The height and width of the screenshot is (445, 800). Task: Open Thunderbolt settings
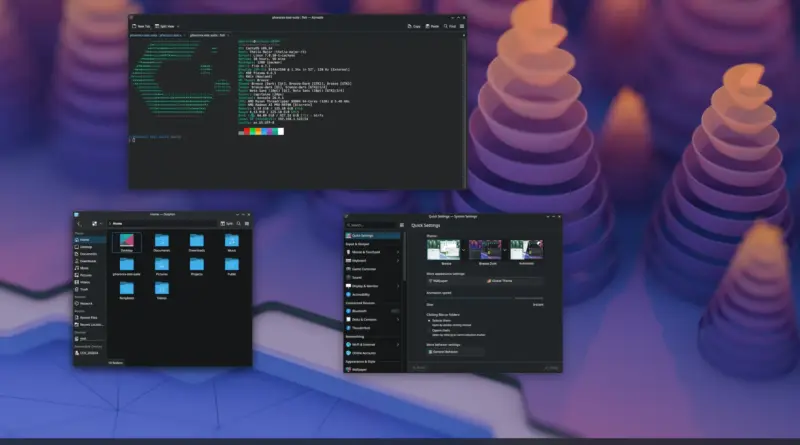pyautogui.click(x=372, y=328)
